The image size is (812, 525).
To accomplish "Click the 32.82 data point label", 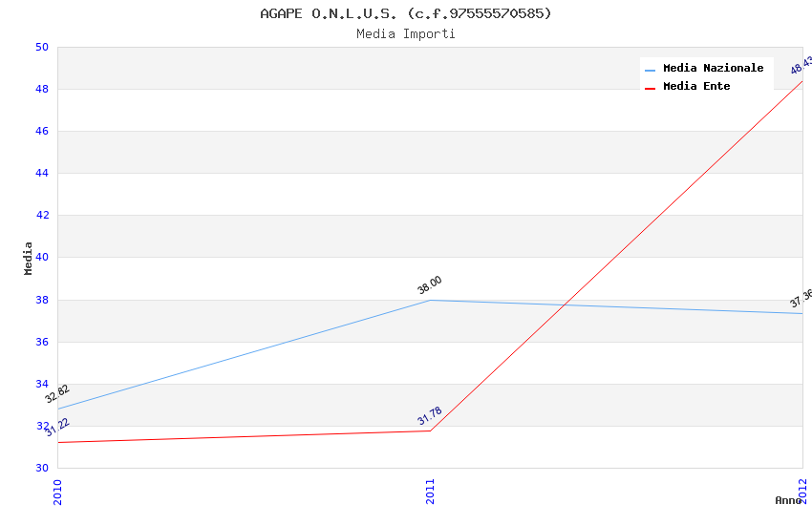I will tap(57, 393).
